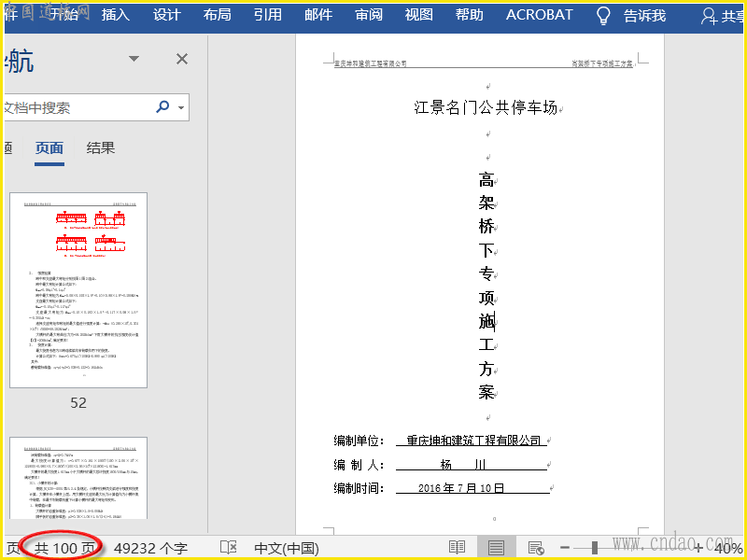Click the share person icon
Image resolution: width=747 pixels, height=560 pixels.
click(709, 16)
